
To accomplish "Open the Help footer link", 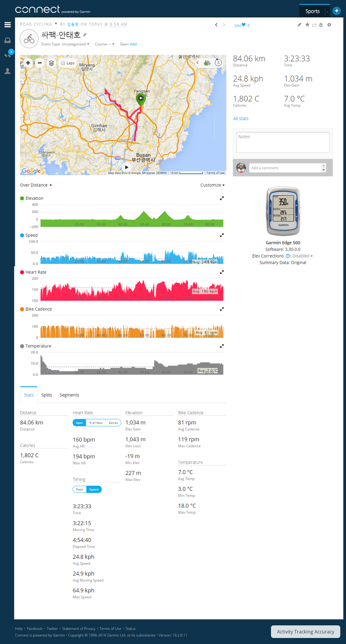I will (19, 628).
